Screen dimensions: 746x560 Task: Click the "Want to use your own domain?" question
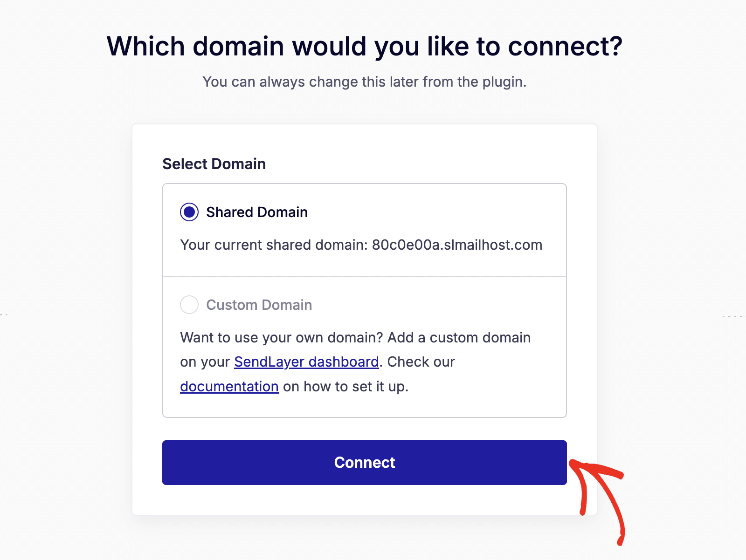point(282,338)
